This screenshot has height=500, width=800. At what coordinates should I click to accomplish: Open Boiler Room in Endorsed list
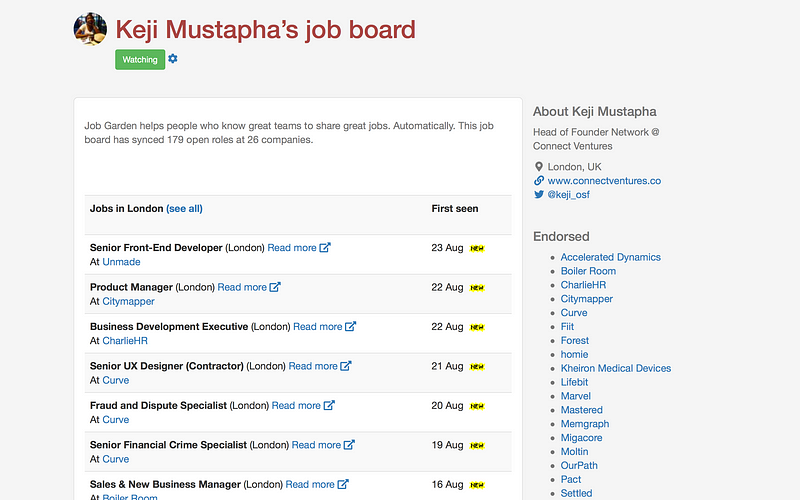tap(588, 271)
